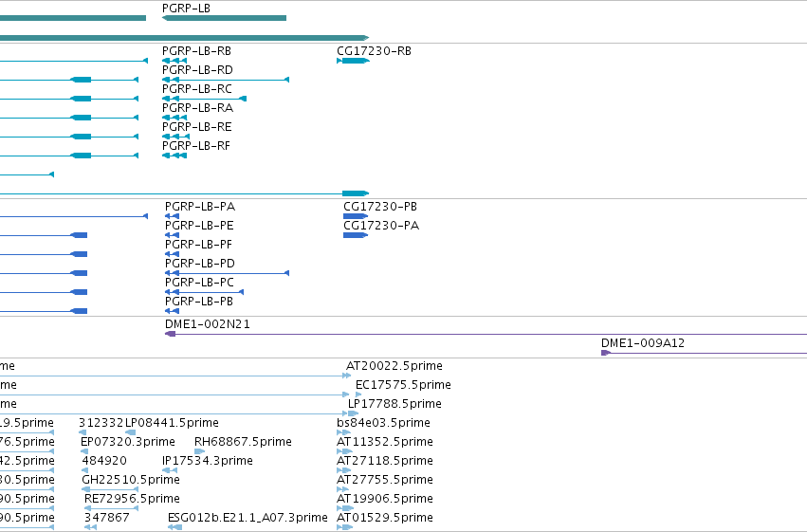Click the CG17230-RB transcript label
This screenshot has height=532, width=807.
(375, 51)
